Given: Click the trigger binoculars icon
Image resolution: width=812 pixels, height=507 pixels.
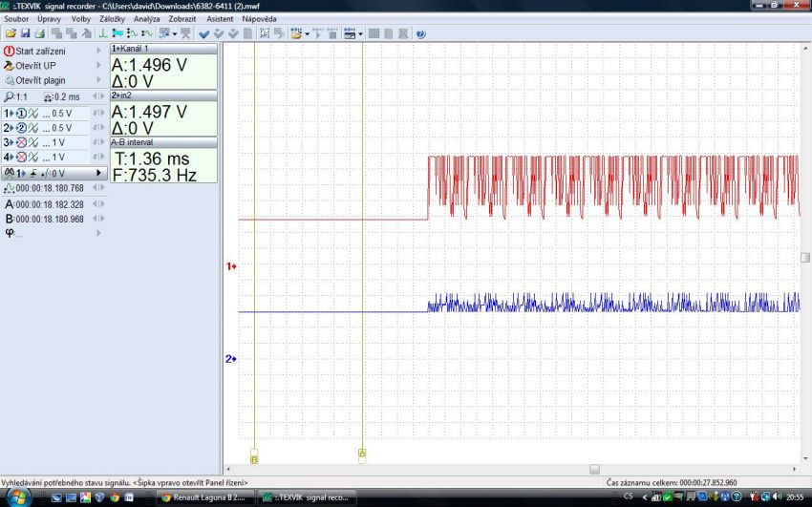Looking at the screenshot, I should [10, 174].
